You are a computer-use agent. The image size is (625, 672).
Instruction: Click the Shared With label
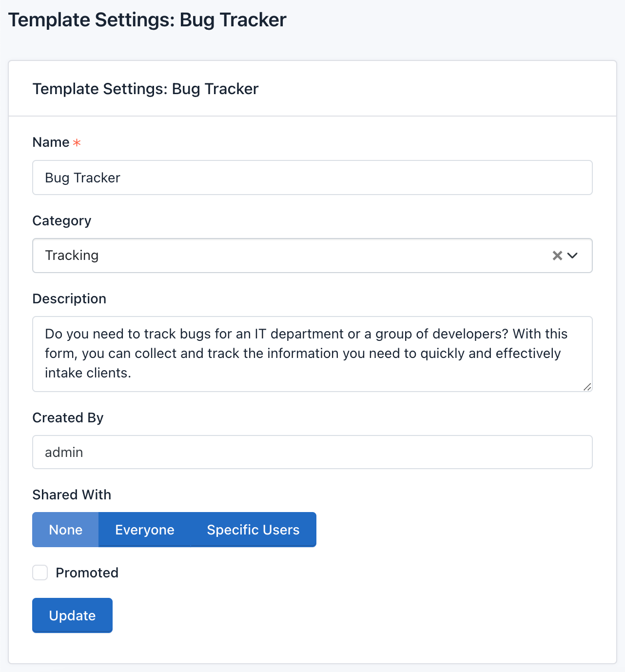72,494
